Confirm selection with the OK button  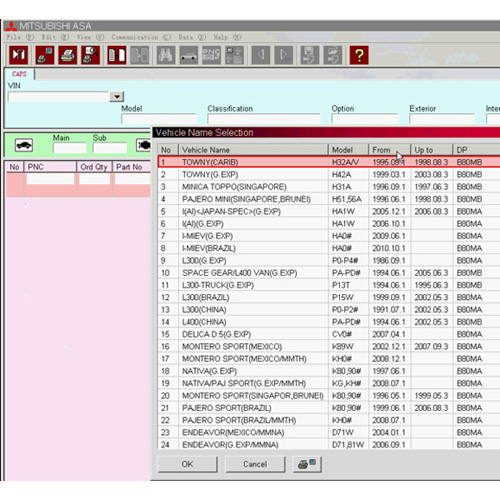[x=187, y=464]
